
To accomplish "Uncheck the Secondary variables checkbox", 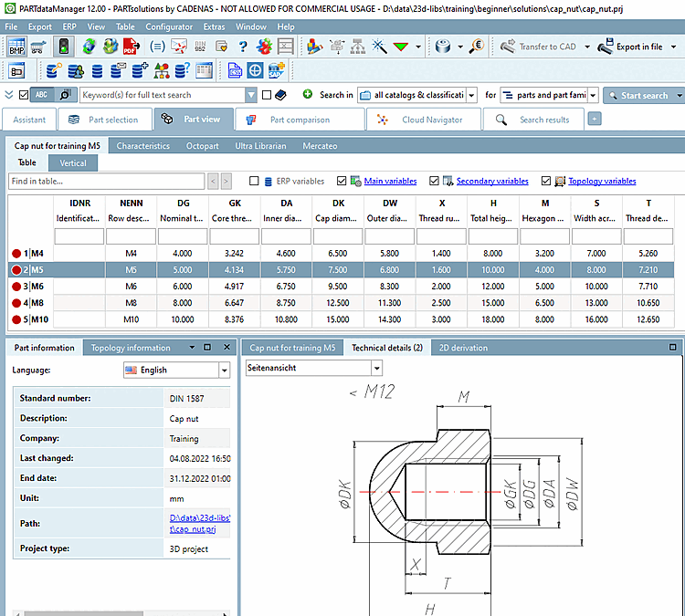I will pos(435,182).
